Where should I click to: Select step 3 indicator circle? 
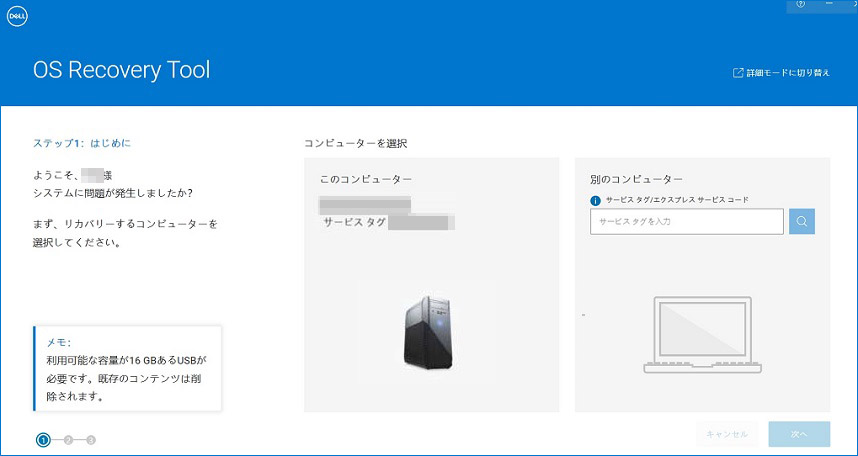click(91, 440)
